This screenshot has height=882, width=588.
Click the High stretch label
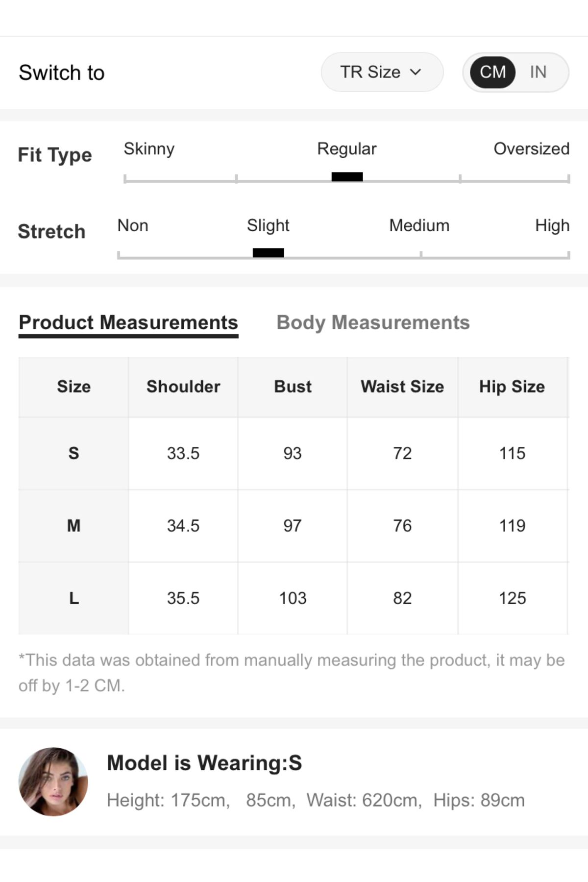(552, 225)
